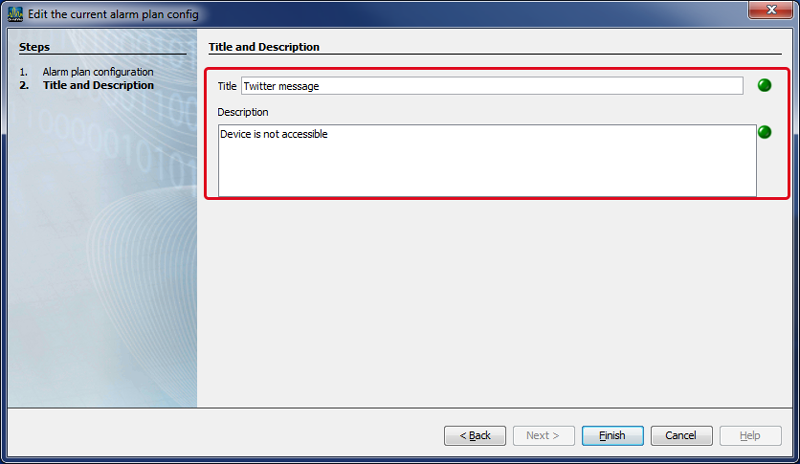Click the green status indicator beside Title field
The width and height of the screenshot is (800, 464).
(x=764, y=86)
